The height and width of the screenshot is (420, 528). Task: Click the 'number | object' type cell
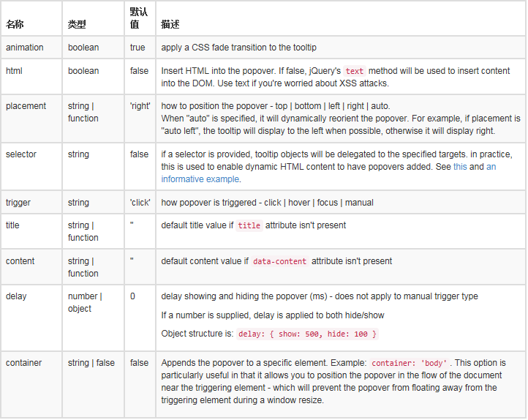pos(85,302)
